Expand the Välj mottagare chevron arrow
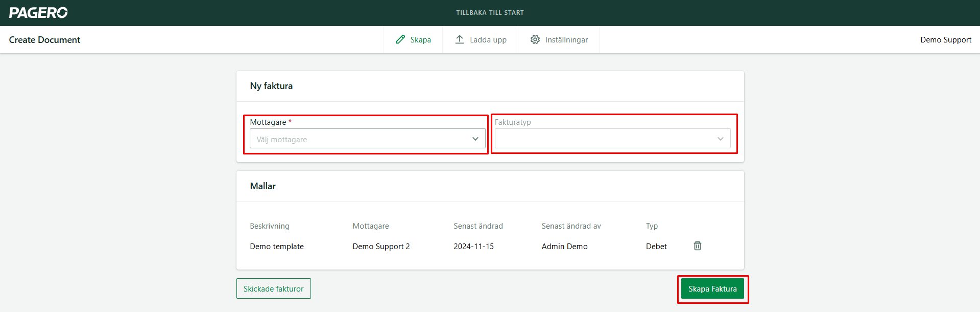980x312 pixels. pos(475,139)
